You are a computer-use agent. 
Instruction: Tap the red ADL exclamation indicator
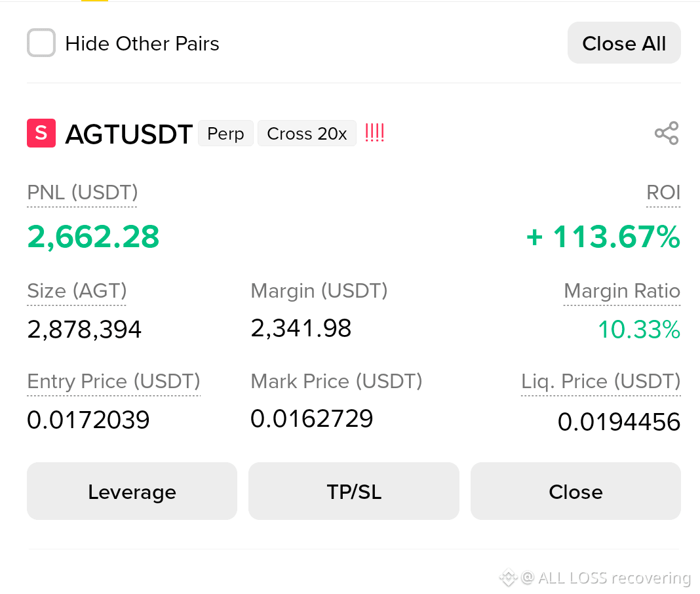pyautogui.click(x=374, y=132)
